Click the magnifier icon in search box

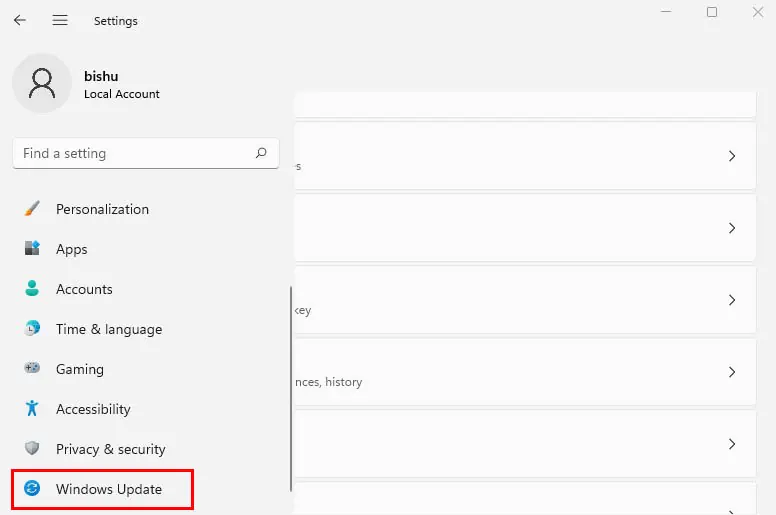(261, 153)
